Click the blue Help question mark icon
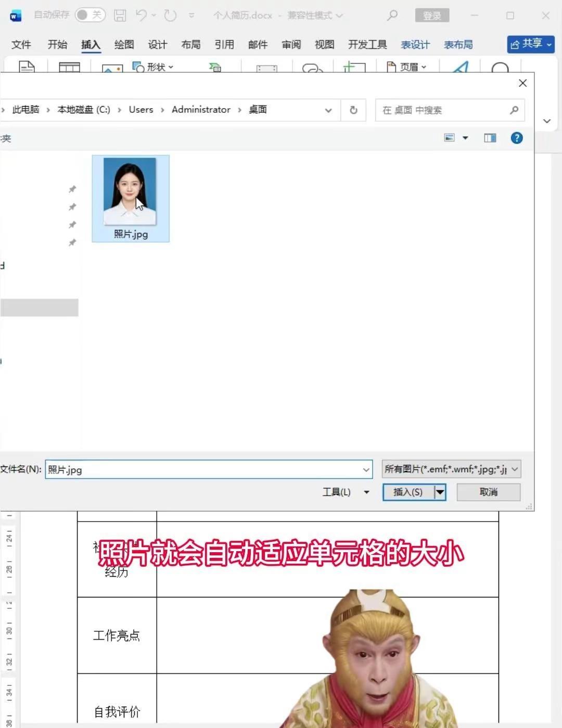Viewport: 562px width, 728px height. click(516, 138)
